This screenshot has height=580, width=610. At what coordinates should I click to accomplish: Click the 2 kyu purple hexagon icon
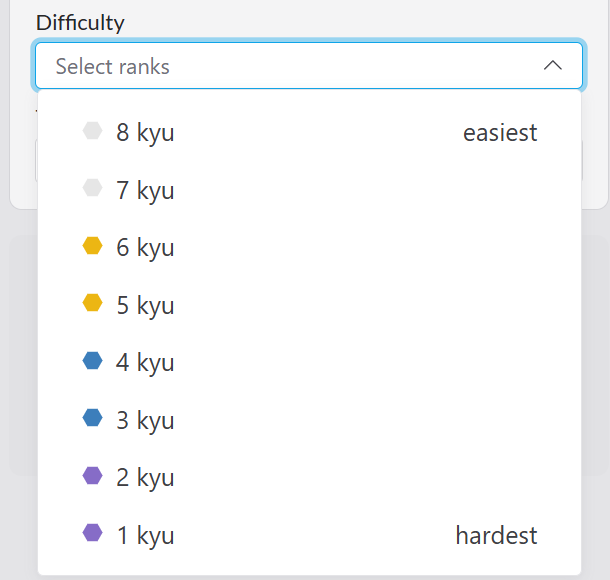click(x=93, y=476)
